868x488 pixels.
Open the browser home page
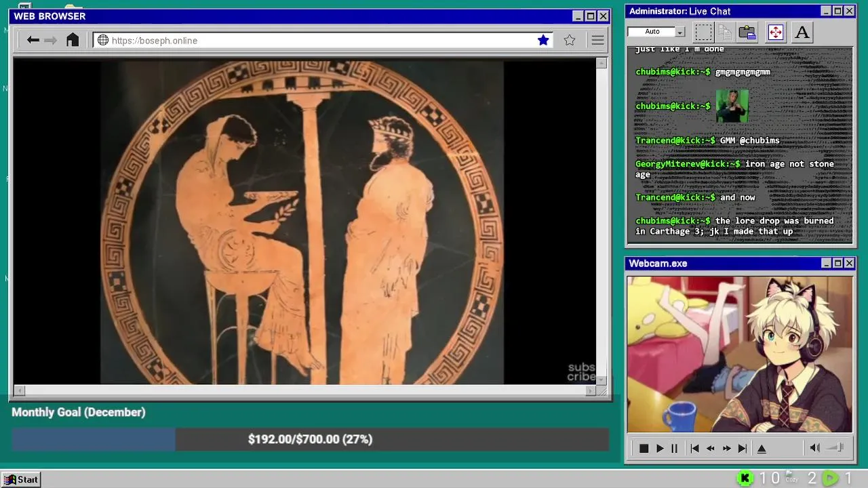click(x=73, y=40)
